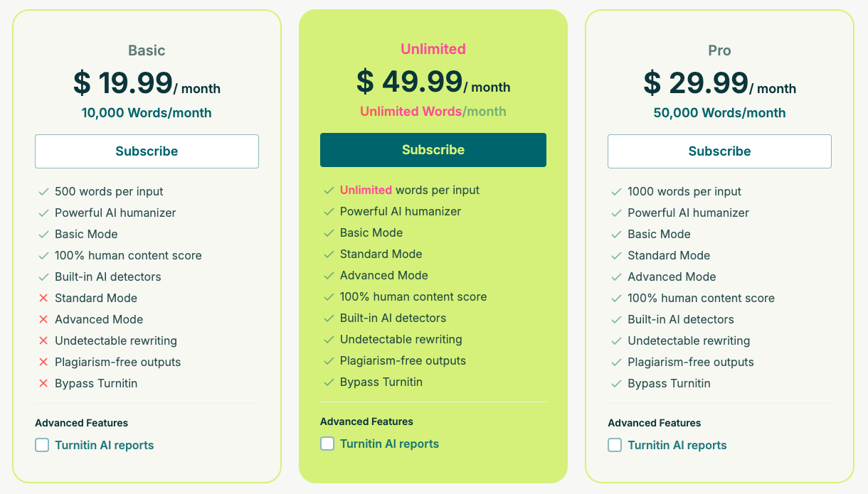Select the checkmark next to 'Unlimited words per input'
The image size is (868, 494).
[x=329, y=190]
